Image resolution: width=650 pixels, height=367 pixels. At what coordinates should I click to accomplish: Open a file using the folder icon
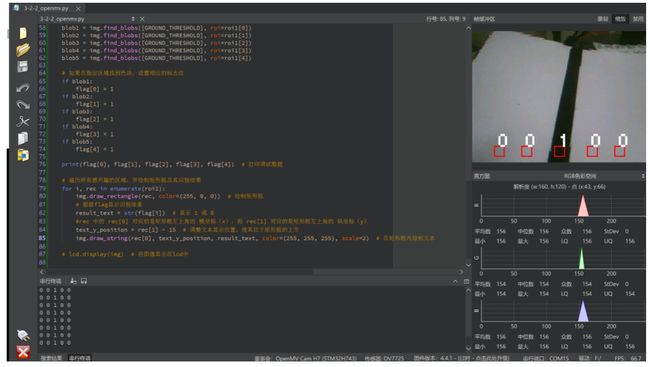[x=23, y=50]
